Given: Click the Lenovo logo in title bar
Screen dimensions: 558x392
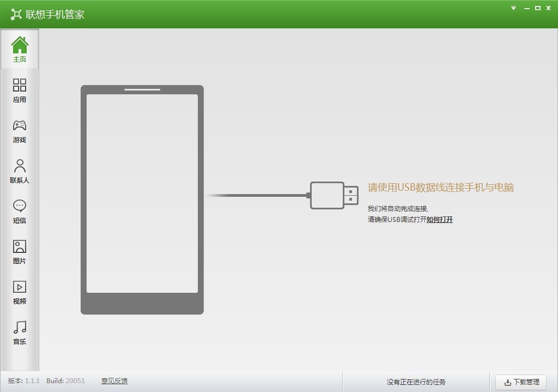Looking at the screenshot, I should coord(16,14).
